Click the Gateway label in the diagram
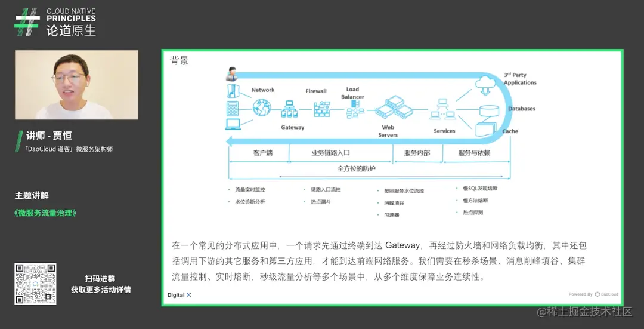The height and width of the screenshot is (329, 644). (x=292, y=128)
